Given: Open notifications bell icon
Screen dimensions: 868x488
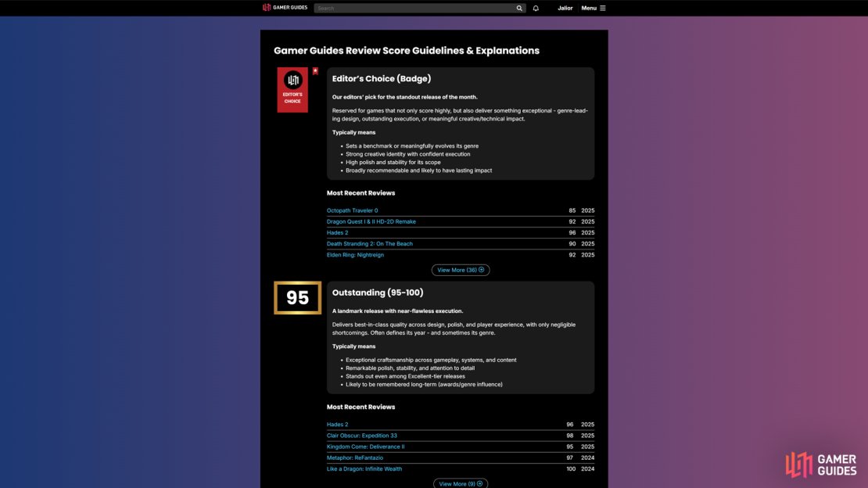Looking at the screenshot, I should (536, 9).
